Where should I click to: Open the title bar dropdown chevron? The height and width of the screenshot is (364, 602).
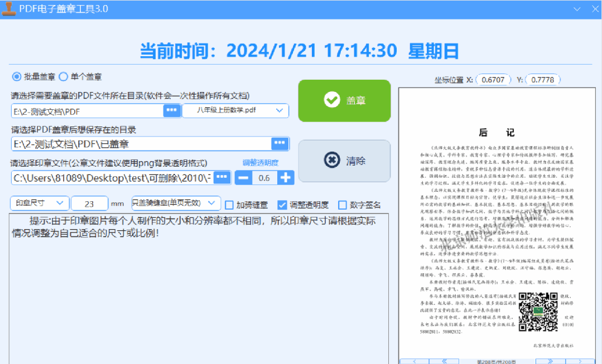pyautogui.click(x=577, y=9)
